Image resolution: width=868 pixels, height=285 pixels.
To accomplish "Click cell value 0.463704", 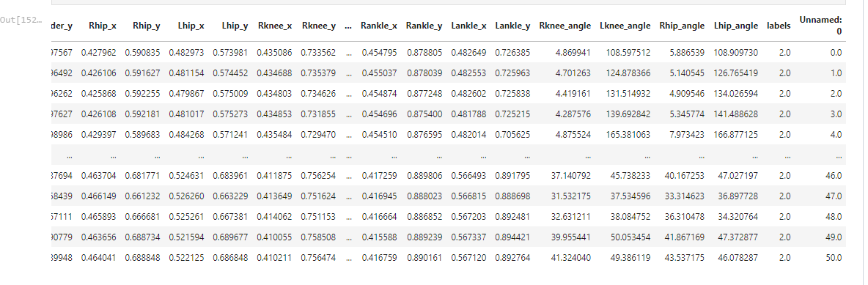I will click(98, 175).
